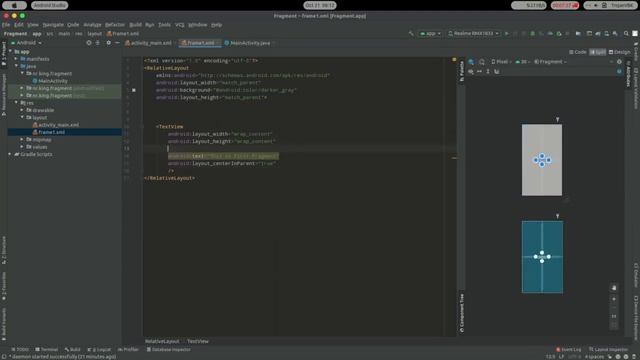Switch editor to Design view mode
This screenshot has width=640, height=360.
point(619,52)
